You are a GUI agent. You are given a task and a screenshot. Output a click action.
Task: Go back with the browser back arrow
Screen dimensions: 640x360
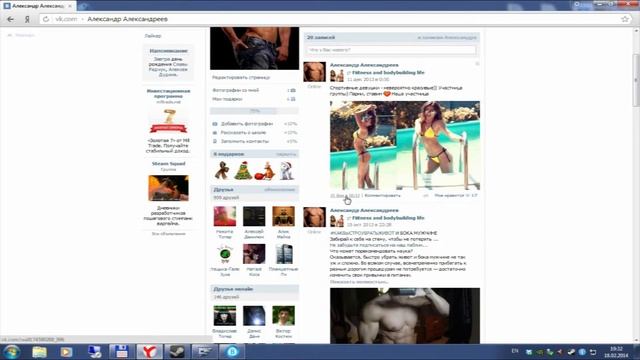coord(11,19)
